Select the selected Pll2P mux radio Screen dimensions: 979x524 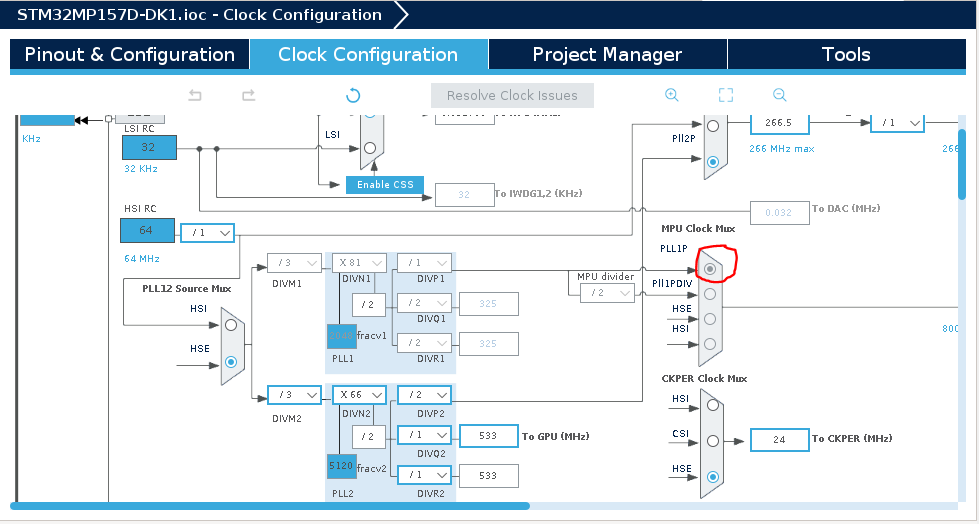[713, 162]
